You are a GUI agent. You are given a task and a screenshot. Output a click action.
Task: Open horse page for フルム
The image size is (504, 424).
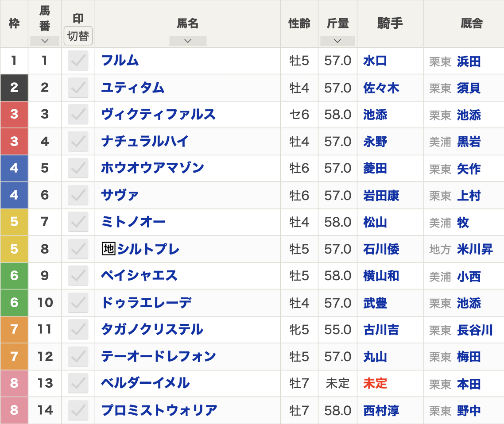pyautogui.click(x=120, y=61)
